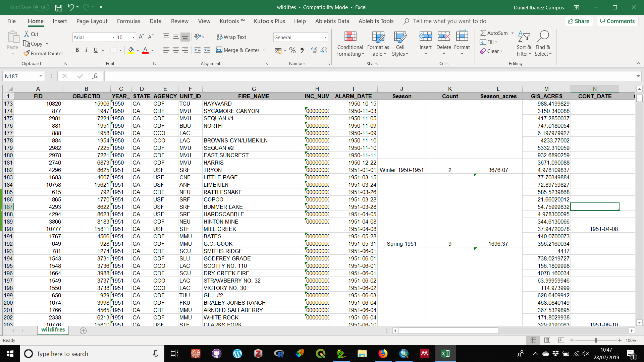The width and height of the screenshot is (644, 362).
Task: Toggle Italic formatting
Action: pos(87,50)
